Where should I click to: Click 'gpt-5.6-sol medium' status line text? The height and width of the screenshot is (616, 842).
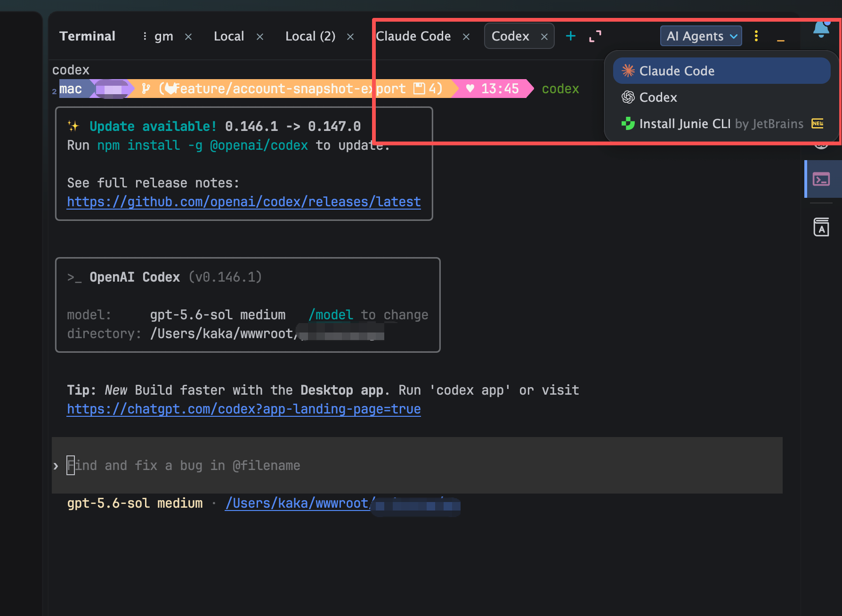pos(135,503)
